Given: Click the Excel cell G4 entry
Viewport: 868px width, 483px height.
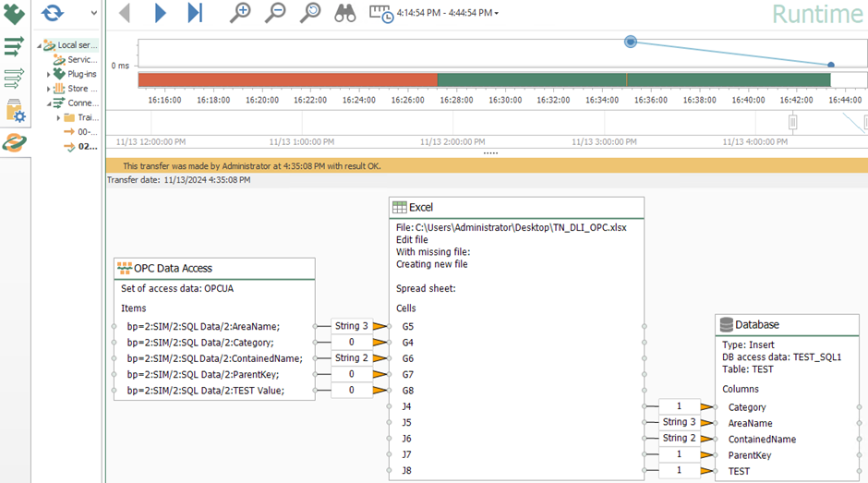Looking at the screenshot, I should coord(407,343).
